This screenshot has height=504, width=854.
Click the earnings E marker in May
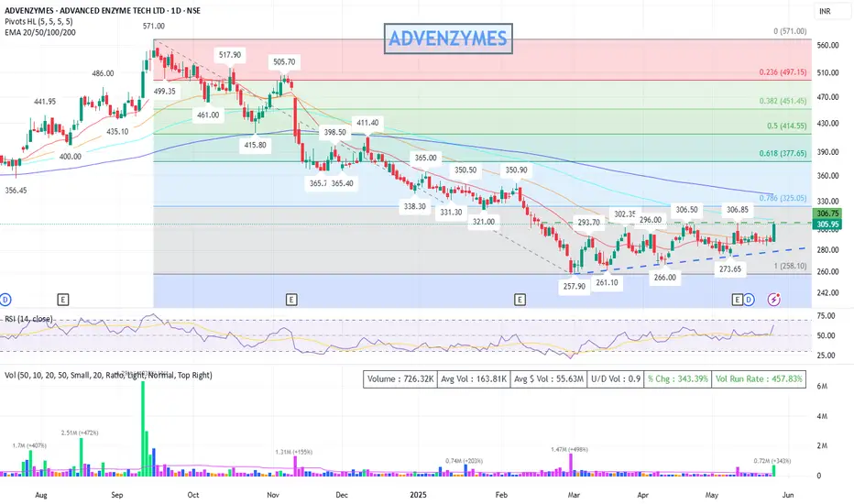737,299
